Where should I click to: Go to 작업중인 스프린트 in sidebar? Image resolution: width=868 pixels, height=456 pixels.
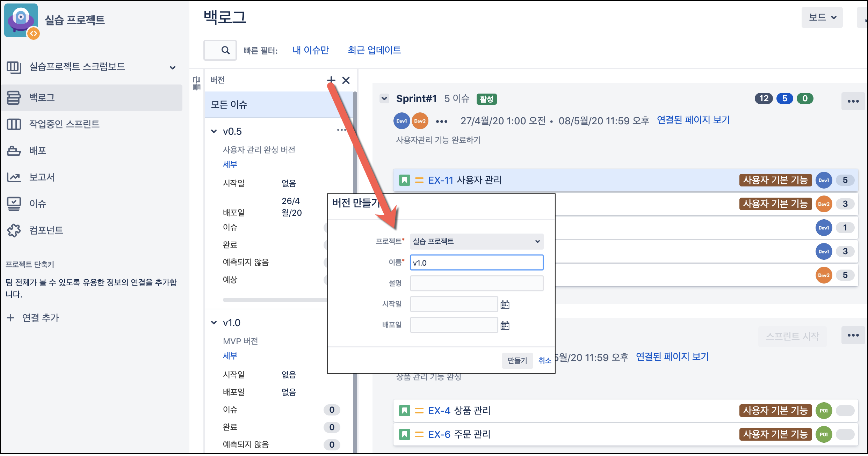(64, 124)
